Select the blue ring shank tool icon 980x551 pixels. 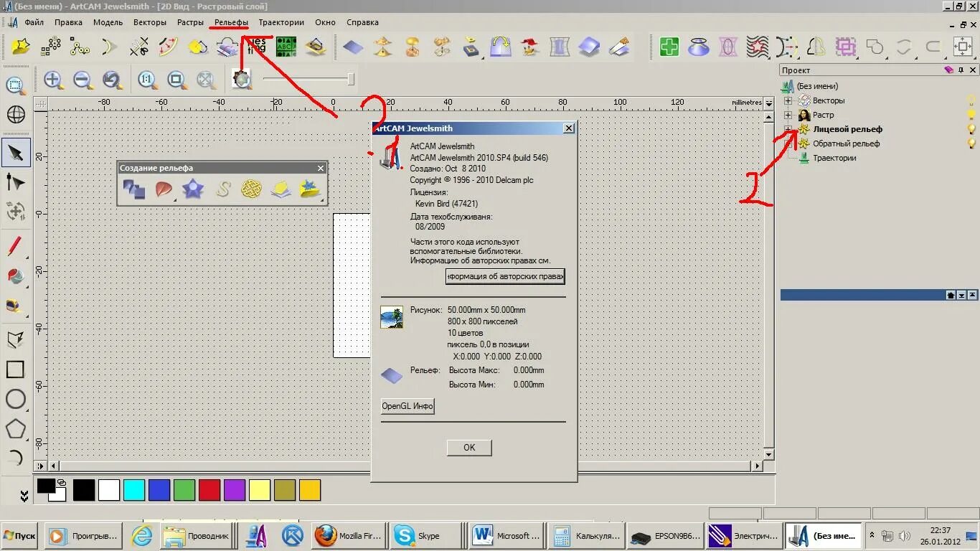[x=699, y=47]
